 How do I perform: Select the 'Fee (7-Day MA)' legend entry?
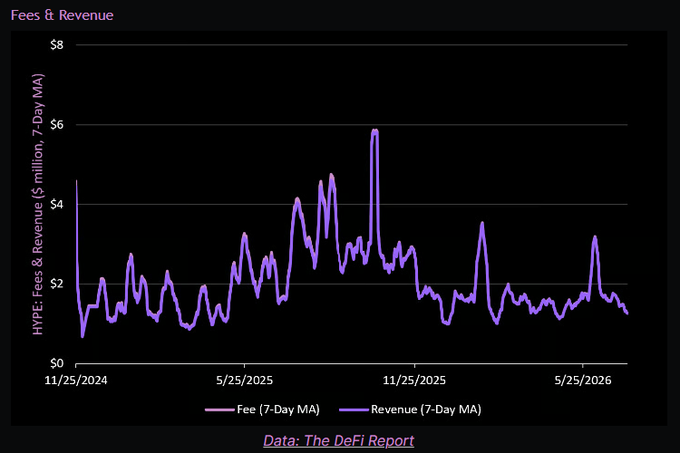(x=262, y=409)
